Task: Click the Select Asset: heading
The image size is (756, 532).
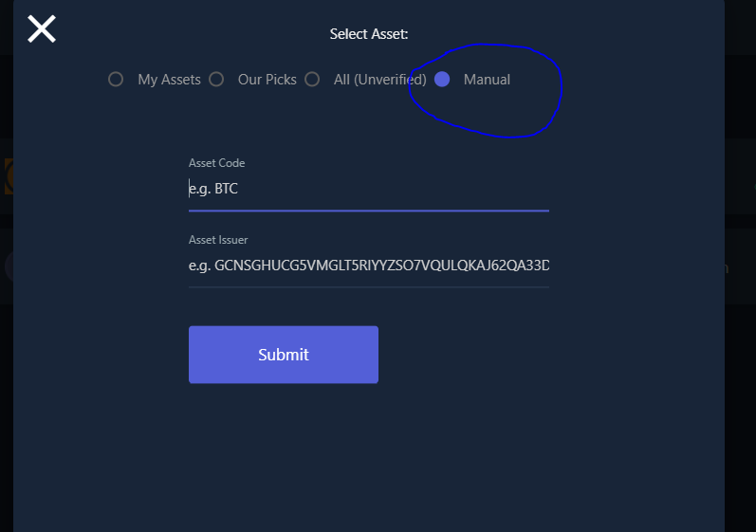Action: 369,34
